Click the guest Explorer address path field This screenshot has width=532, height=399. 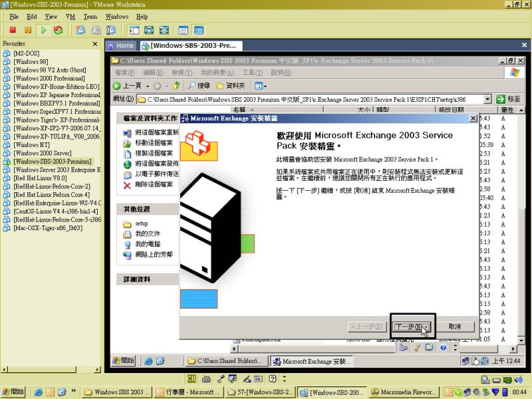point(310,99)
